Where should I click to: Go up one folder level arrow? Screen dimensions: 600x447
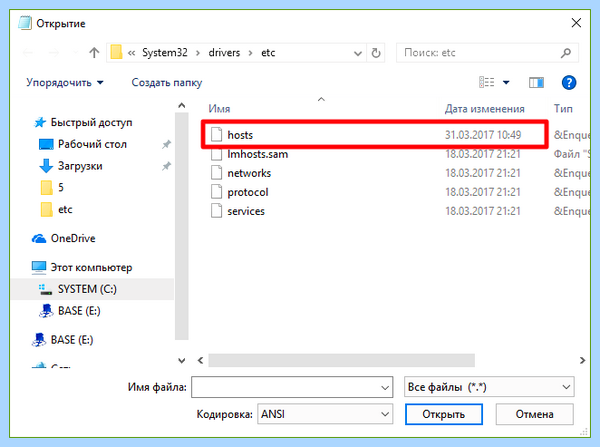click(94, 52)
